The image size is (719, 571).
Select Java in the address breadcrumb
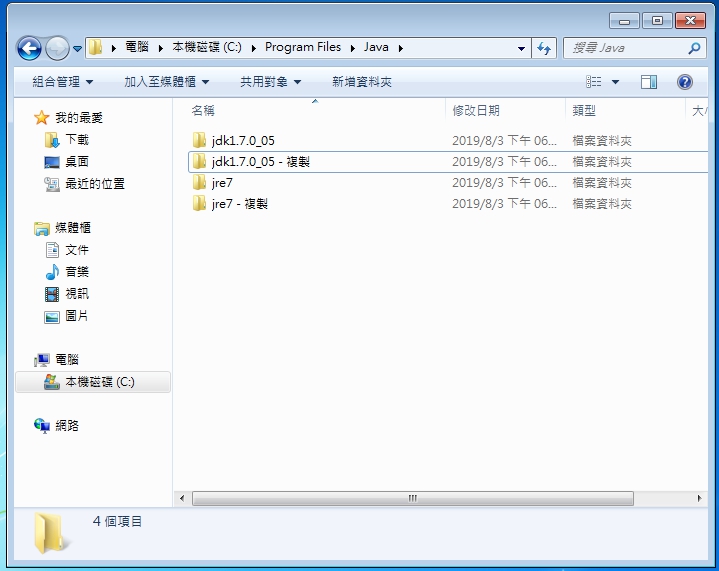point(376,47)
